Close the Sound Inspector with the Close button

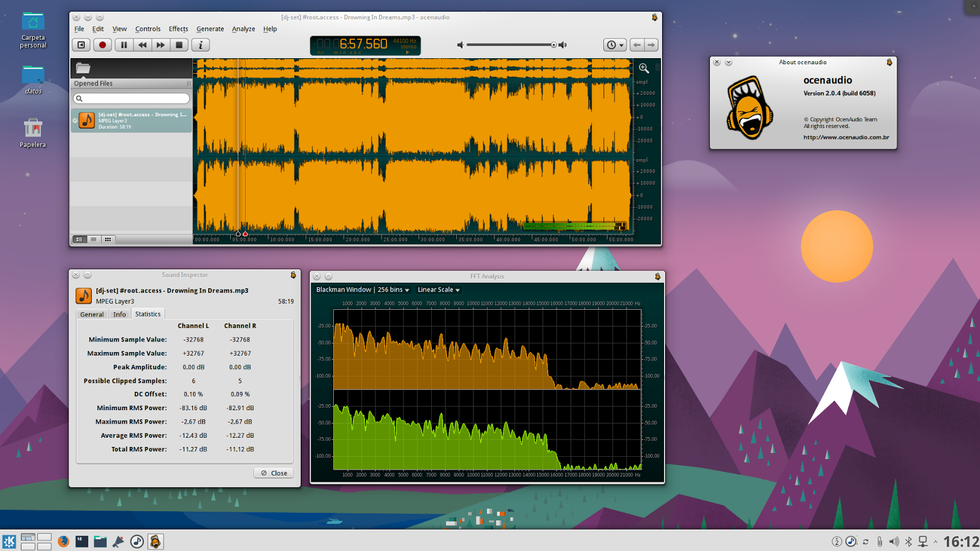pyautogui.click(x=273, y=472)
